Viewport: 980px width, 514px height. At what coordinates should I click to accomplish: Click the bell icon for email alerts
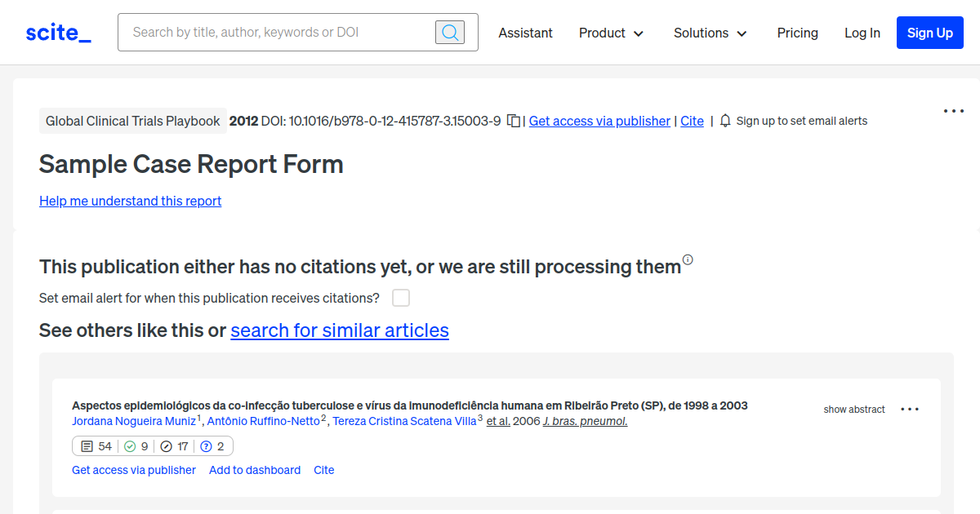tap(725, 121)
